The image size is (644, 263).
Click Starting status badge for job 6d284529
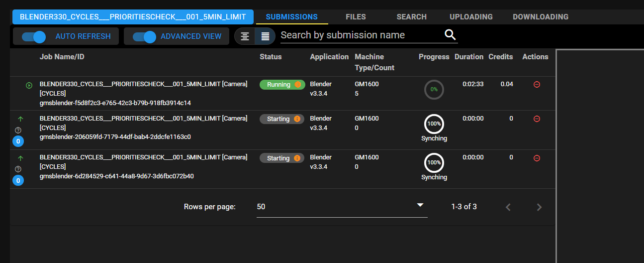pyautogui.click(x=282, y=158)
